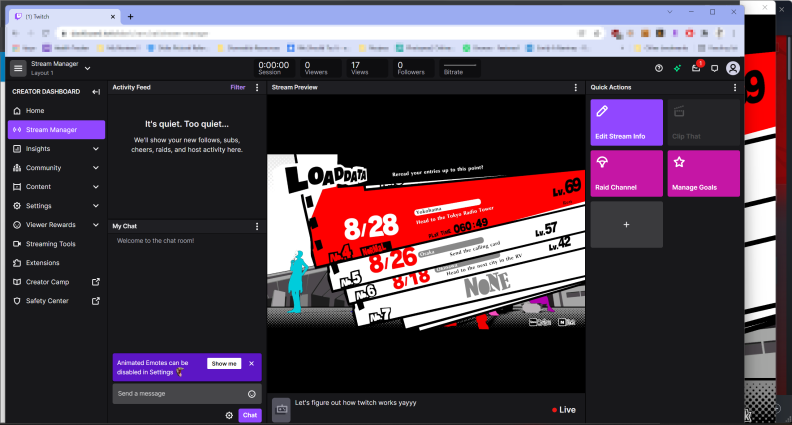The image size is (792, 425).
Task: Add a new quick action tile
Action: [x=626, y=224]
